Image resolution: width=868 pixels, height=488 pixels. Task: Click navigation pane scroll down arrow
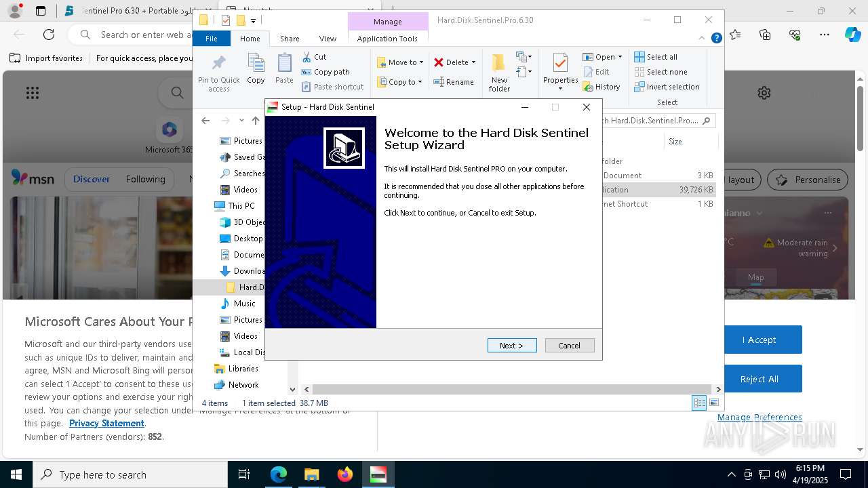click(293, 389)
